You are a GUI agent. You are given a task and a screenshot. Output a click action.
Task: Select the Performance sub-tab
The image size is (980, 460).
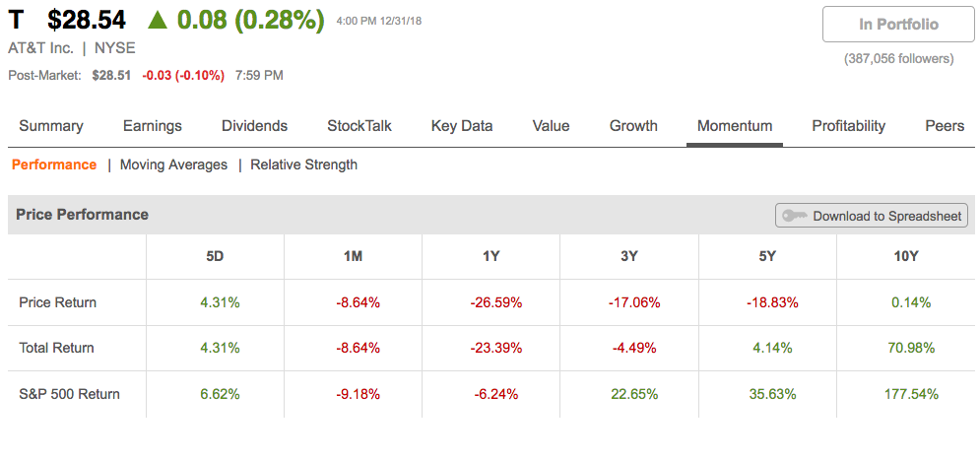pos(54,165)
